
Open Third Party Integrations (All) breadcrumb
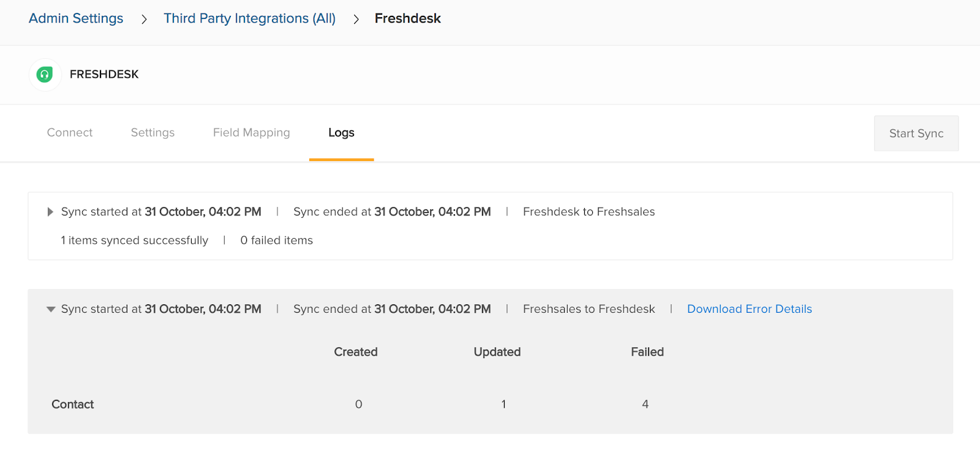coord(249,18)
